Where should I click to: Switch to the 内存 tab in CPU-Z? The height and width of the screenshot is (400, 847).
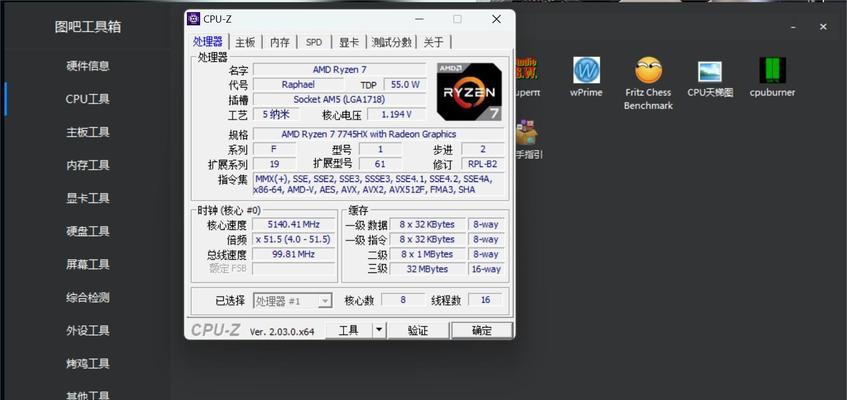[279, 42]
